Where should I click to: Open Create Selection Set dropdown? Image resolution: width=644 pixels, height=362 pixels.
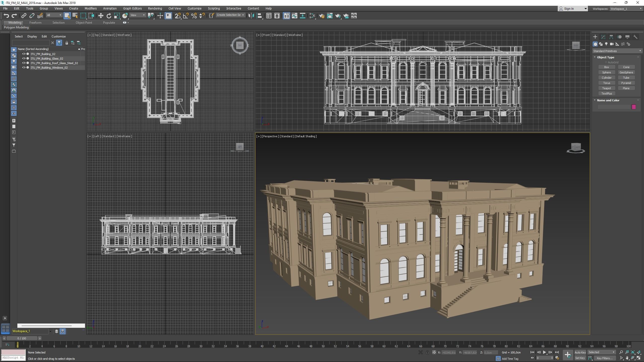230,15
